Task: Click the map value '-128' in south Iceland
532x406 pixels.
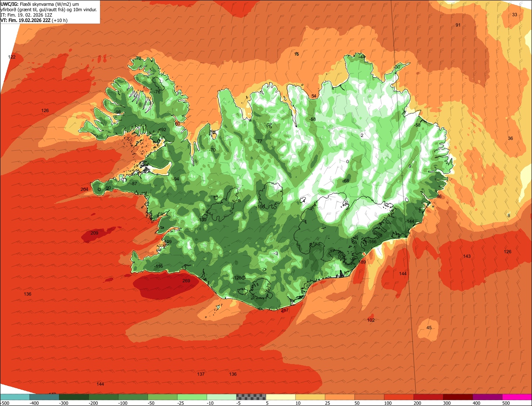Action: click(x=237, y=278)
